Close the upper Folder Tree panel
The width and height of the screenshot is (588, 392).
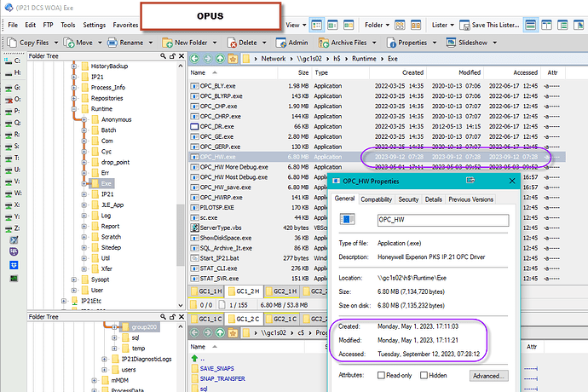pos(182,56)
